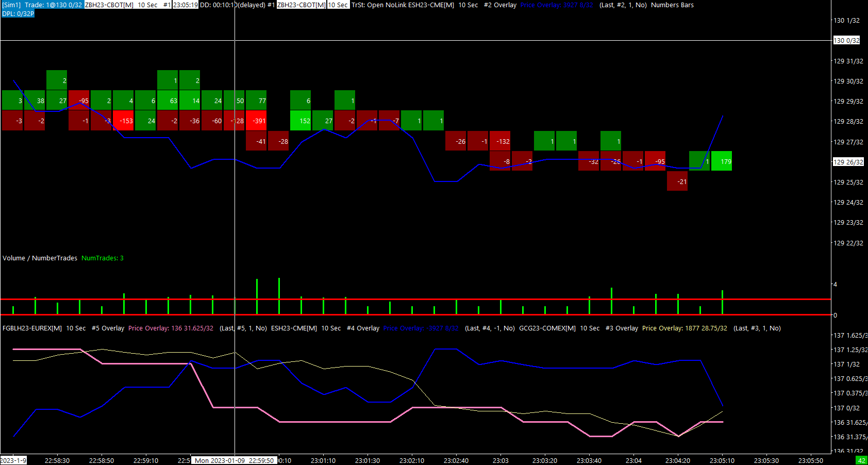Viewport: 868px width, 465px height.
Task: Click the 23:05:19 clock in the header
Action: tap(186, 5)
